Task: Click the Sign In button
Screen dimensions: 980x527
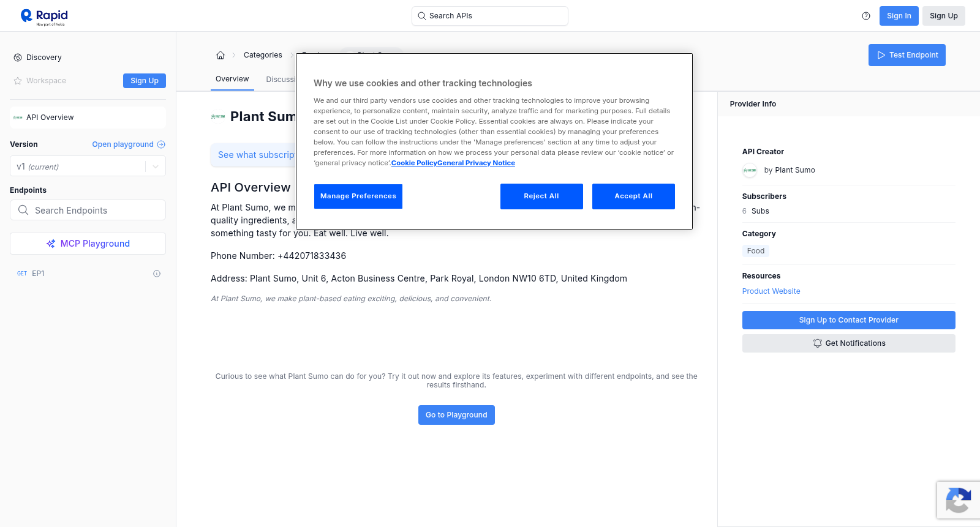Action: click(x=899, y=16)
